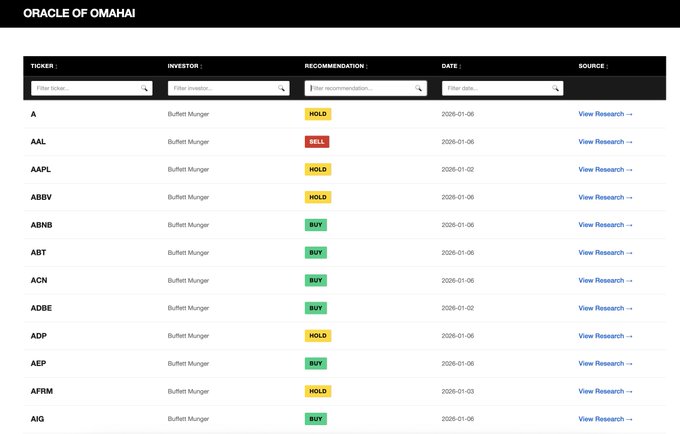The height and width of the screenshot is (434, 680).
Task: Click search icon in date filter
Action: click(556, 88)
